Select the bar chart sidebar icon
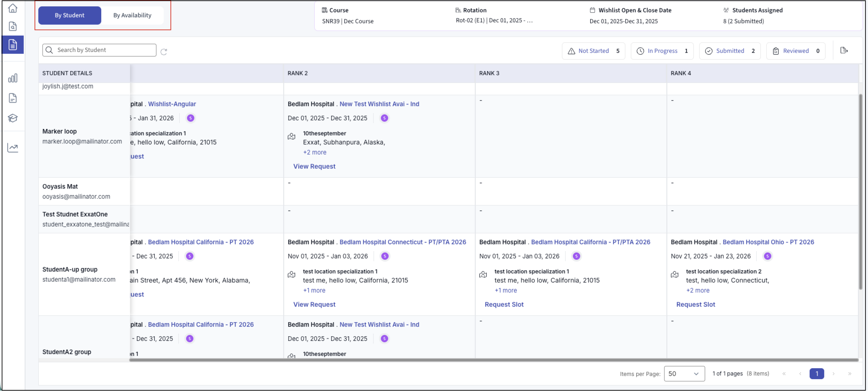 point(13,78)
